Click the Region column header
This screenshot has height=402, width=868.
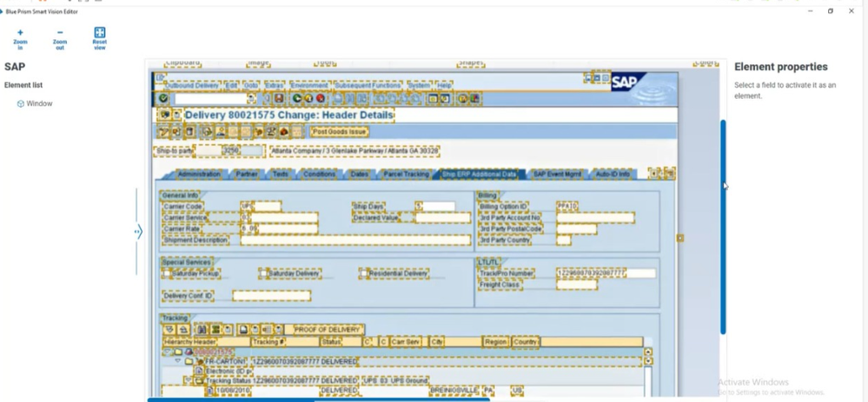coord(495,342)
